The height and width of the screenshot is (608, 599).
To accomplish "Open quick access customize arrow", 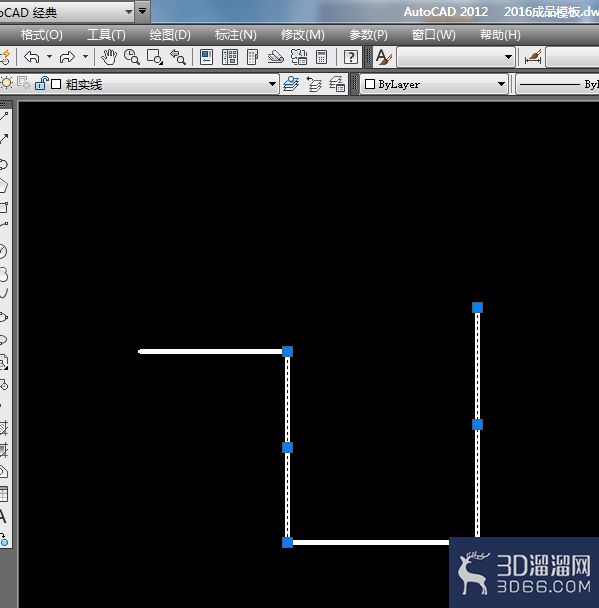I will pos(143,11).
